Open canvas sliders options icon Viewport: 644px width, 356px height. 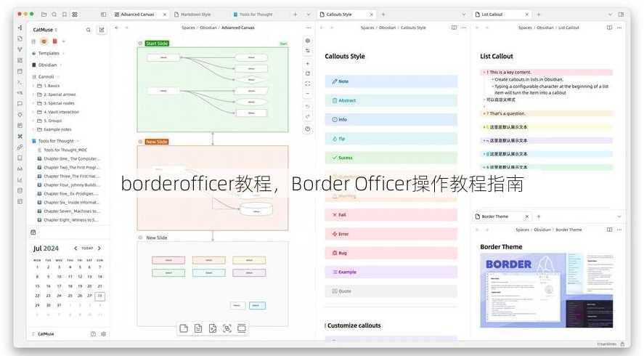tap(308, 51)
